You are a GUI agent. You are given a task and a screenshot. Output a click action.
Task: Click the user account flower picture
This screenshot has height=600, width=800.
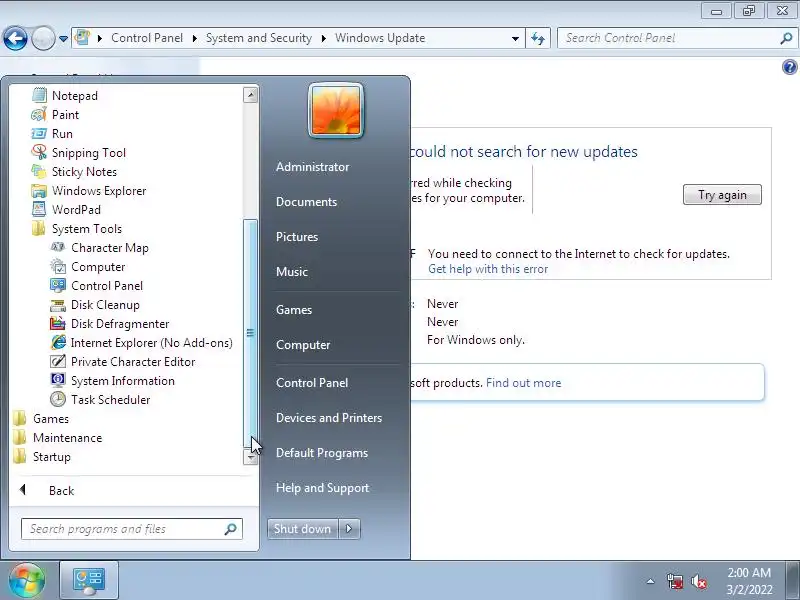(x=336, y=110)
